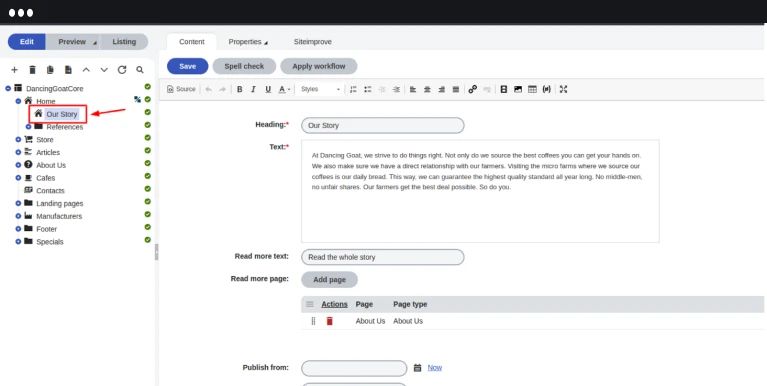Click the Now link
This screenshot has width=767, height=386.
click(435, 367)
